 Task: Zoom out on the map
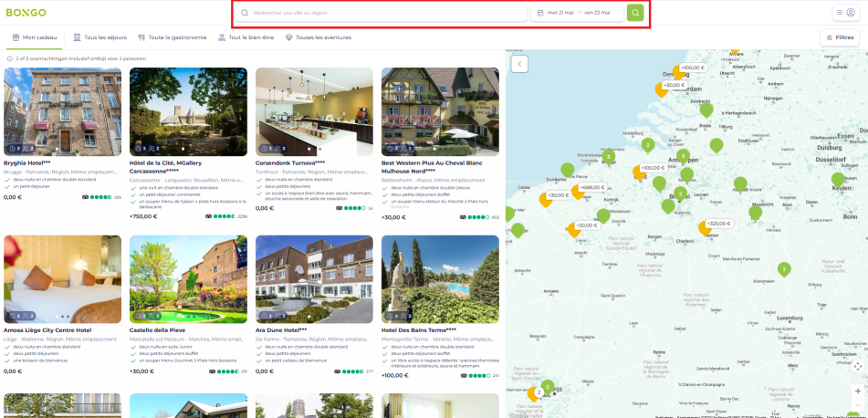coord(857,406)
